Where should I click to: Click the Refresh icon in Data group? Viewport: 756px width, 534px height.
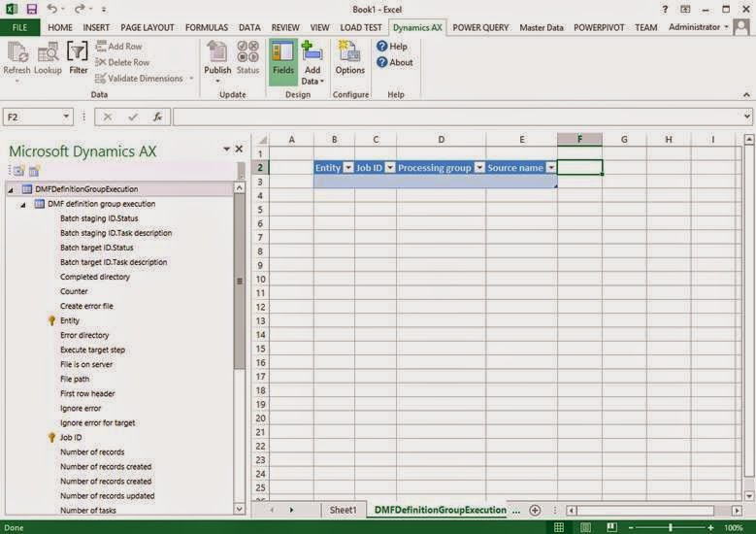click(17, 52)
